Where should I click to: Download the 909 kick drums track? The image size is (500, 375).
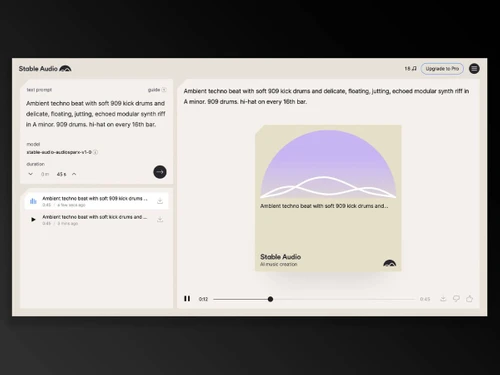coord(160,201)
